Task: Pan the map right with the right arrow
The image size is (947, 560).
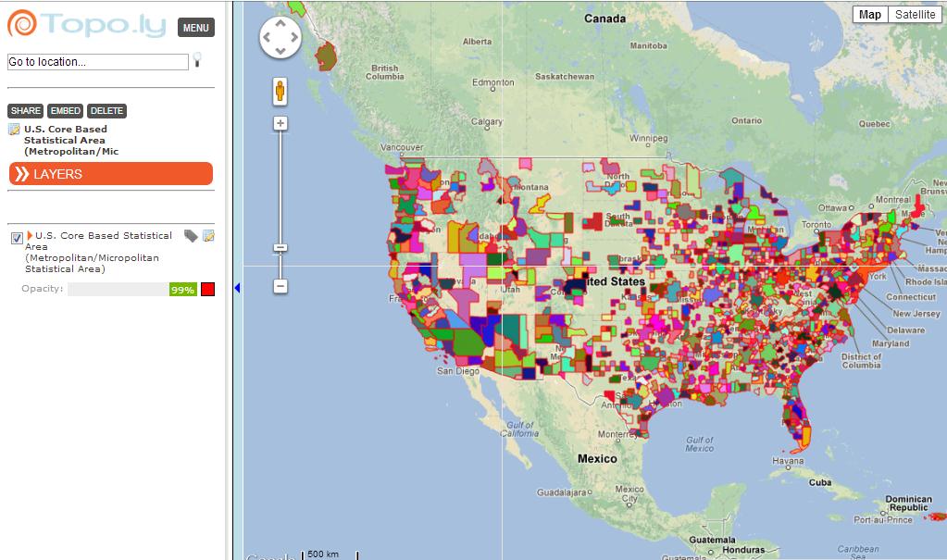Action: pos(294,38)
